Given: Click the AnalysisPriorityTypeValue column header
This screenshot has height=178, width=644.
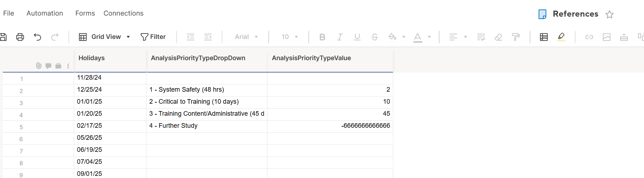Looking at the screenshot, I should pos(311,58).
